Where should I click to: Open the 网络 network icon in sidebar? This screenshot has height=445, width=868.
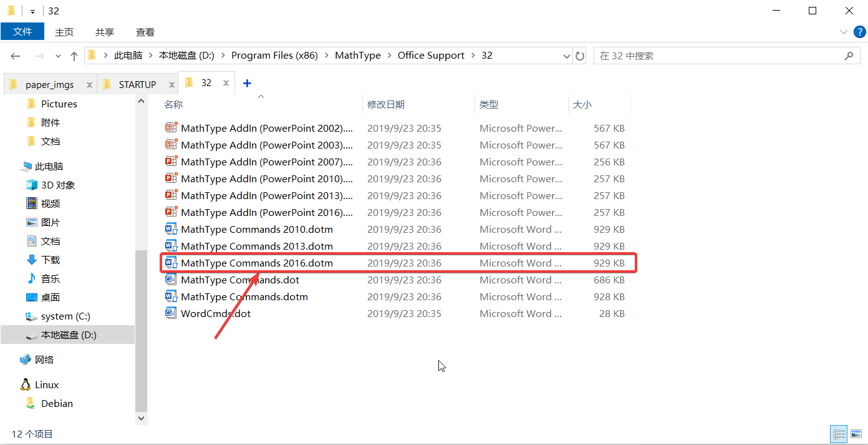click(x=26, y=359)
